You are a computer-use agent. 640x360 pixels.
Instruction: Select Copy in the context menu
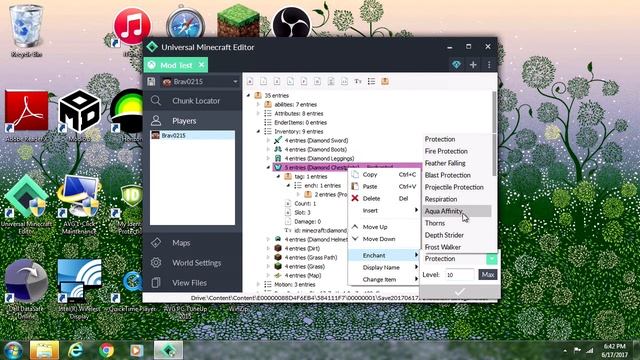(384, 174)
